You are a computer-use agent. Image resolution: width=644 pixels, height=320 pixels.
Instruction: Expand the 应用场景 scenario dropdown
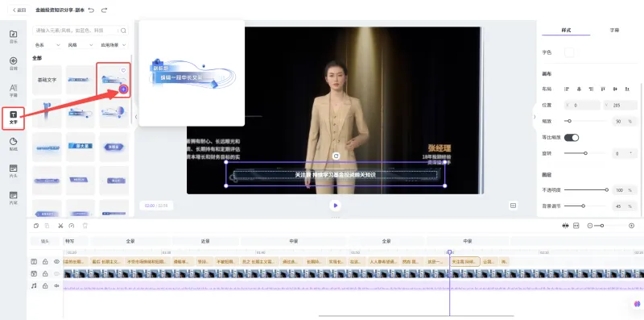(x=114, y=45)
